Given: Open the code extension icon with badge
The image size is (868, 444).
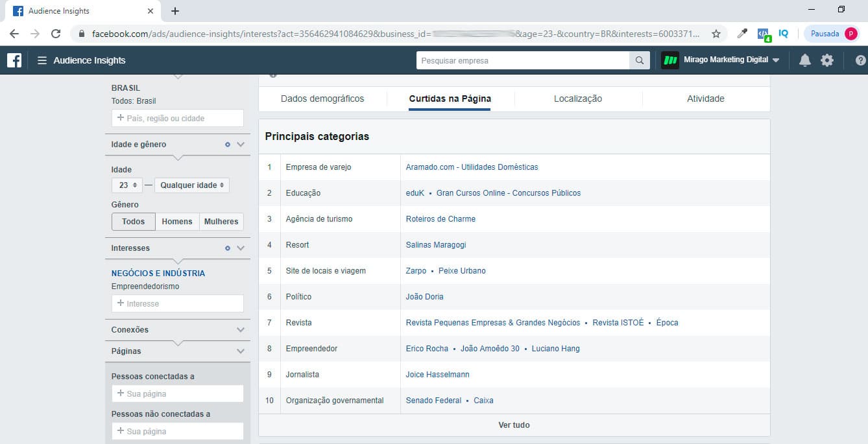Looking at the screenshot, I should pos(764,34).
